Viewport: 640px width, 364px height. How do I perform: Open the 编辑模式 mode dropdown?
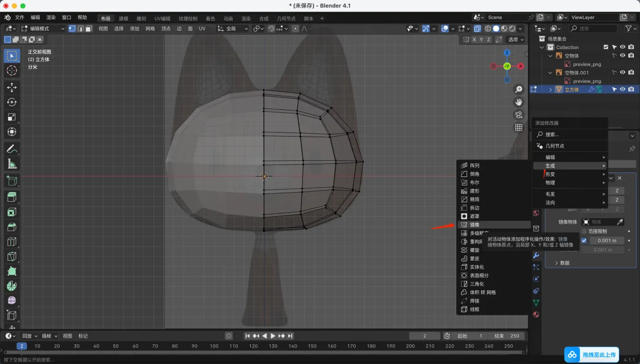click(x=43, y=29)
